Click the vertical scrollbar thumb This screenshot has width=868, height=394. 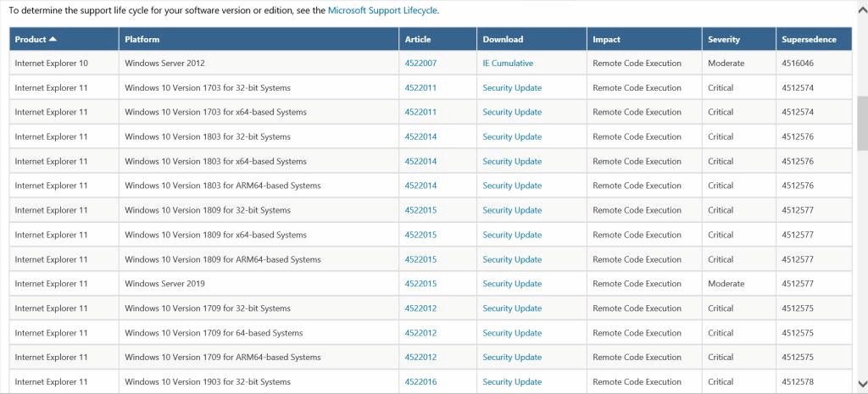click(x=861, y=123)
